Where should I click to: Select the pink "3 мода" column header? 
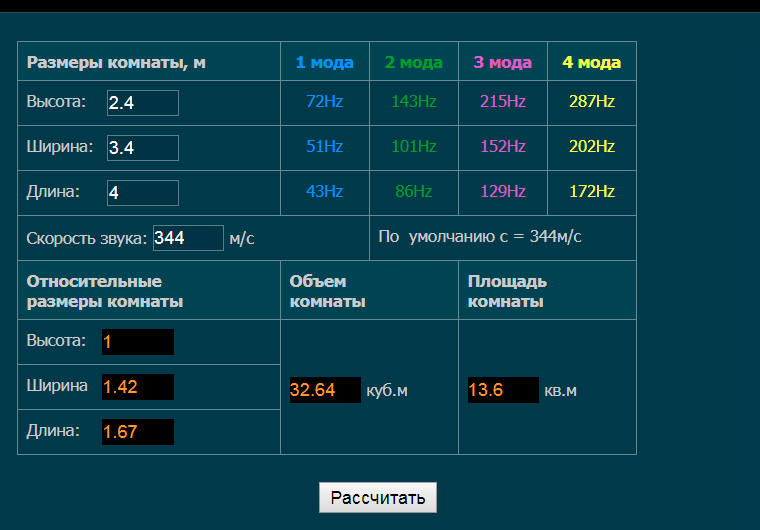point(502,62)
